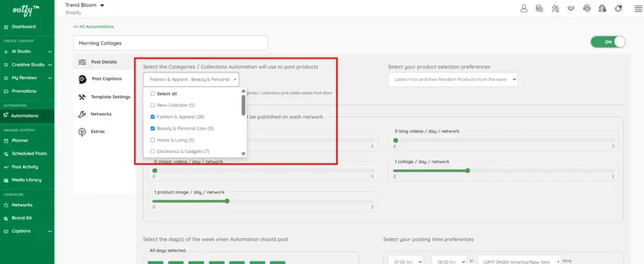644x264 pixels.
Task: Open product selection preferences dropdown
Action: pyautogui.click(x=453, y=79)
